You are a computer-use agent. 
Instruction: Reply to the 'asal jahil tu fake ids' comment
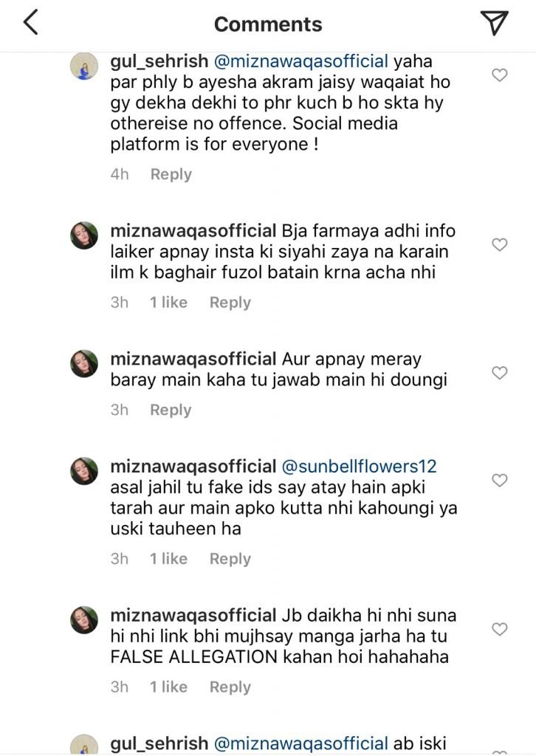coord(230,559)
